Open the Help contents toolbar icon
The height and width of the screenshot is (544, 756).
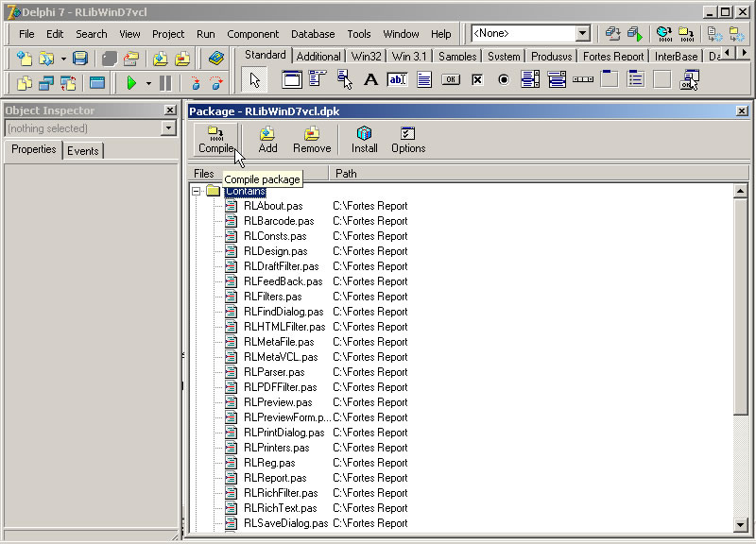(x=218, y=59)
